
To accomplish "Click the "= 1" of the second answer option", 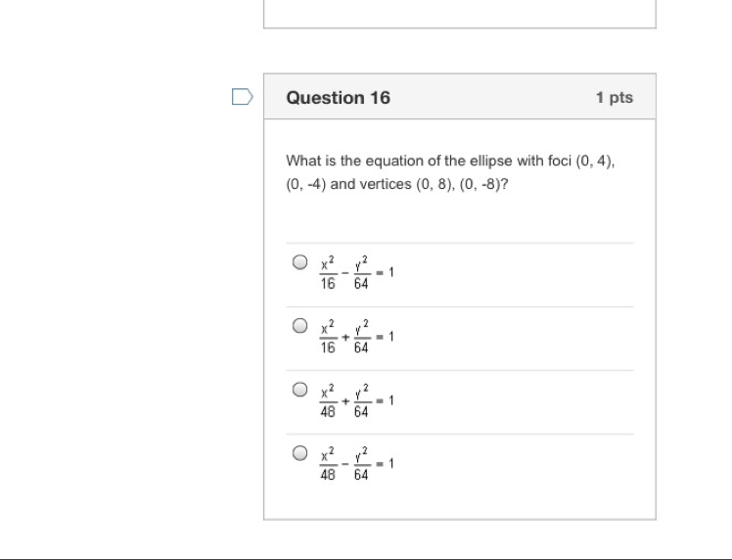I will coord(386,336).
